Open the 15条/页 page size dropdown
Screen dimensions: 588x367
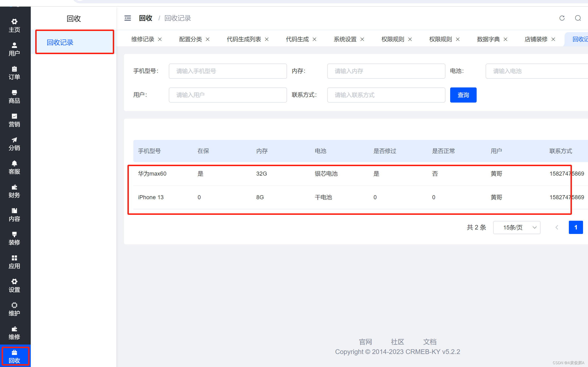[x=517, y=227]
